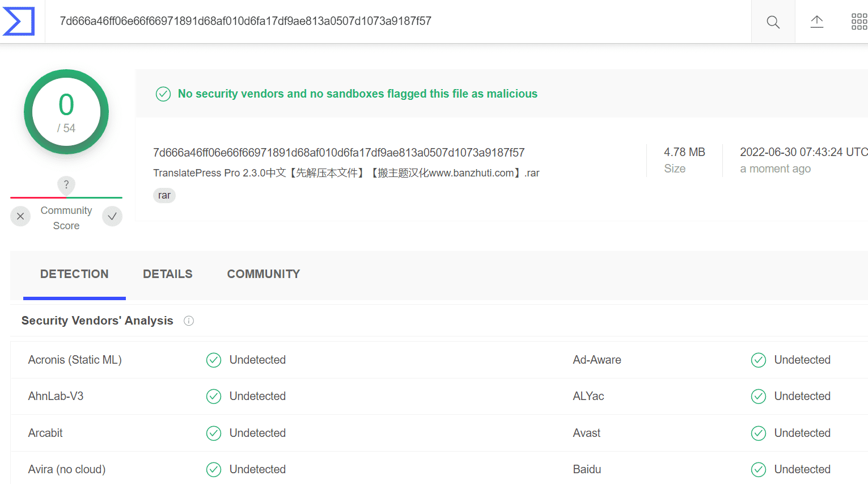Click the Avira (no cloud) vendor name
The image size is (868, 484).
(x=67, y=469)
